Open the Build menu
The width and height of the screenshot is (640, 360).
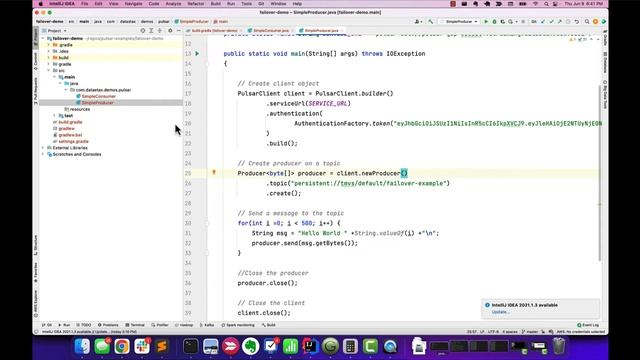tap(216, 4)
